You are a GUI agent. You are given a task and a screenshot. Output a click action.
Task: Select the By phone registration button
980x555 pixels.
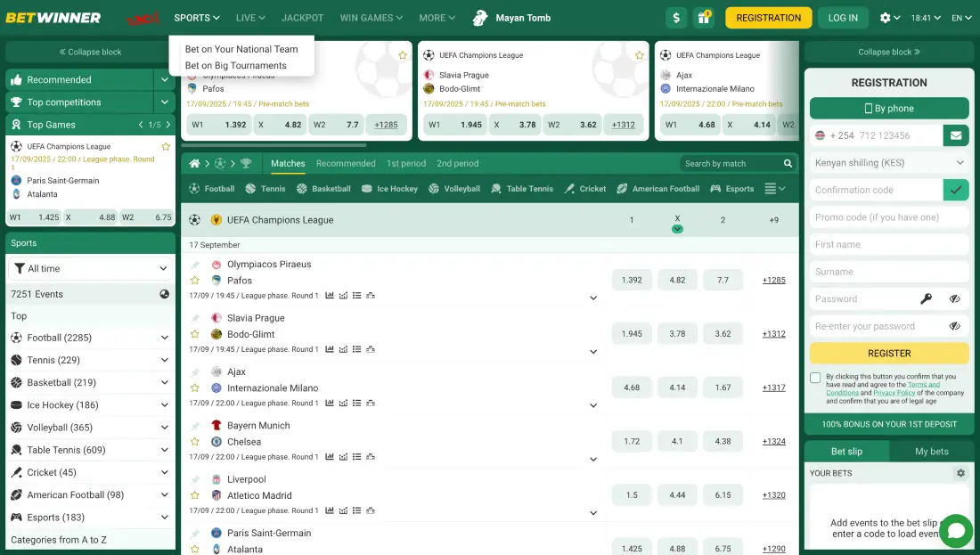889,108
